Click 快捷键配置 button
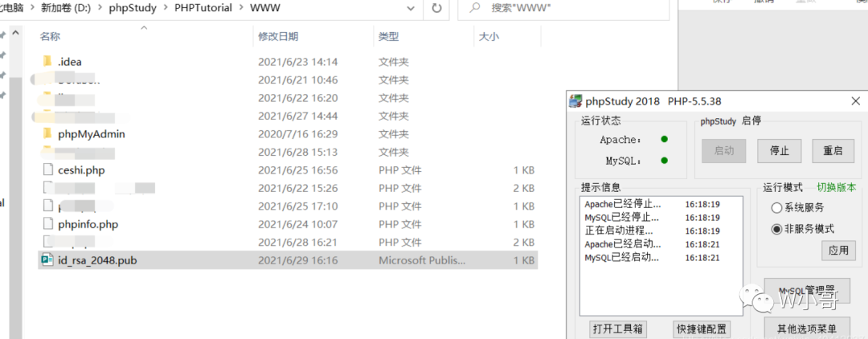Viewport: 868px width, 339px height. tap(700, 329)
